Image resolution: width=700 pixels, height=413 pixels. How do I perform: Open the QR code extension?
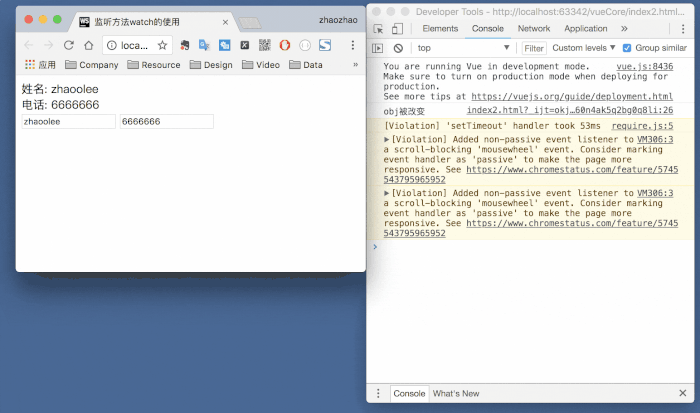point(265,45)
